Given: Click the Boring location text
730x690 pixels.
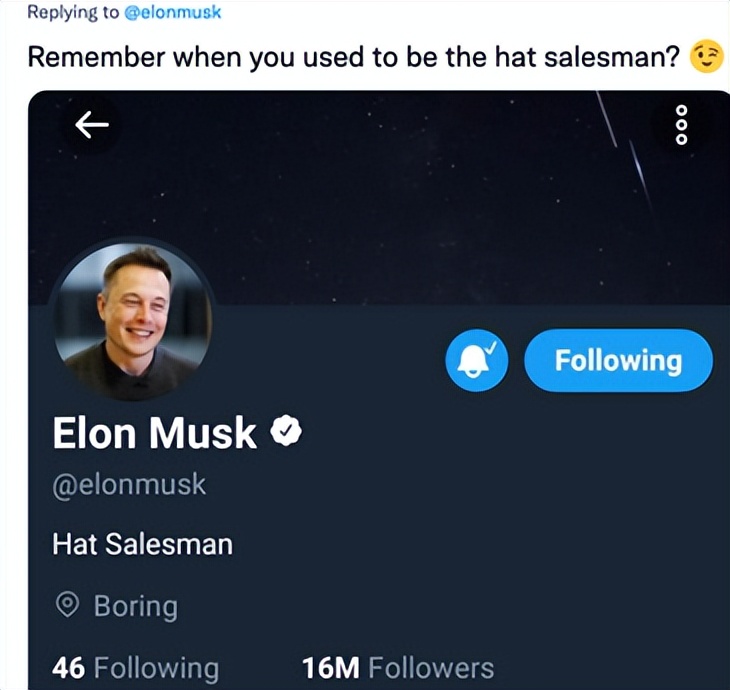Looking at the screenshot, I should pos(135,606).
